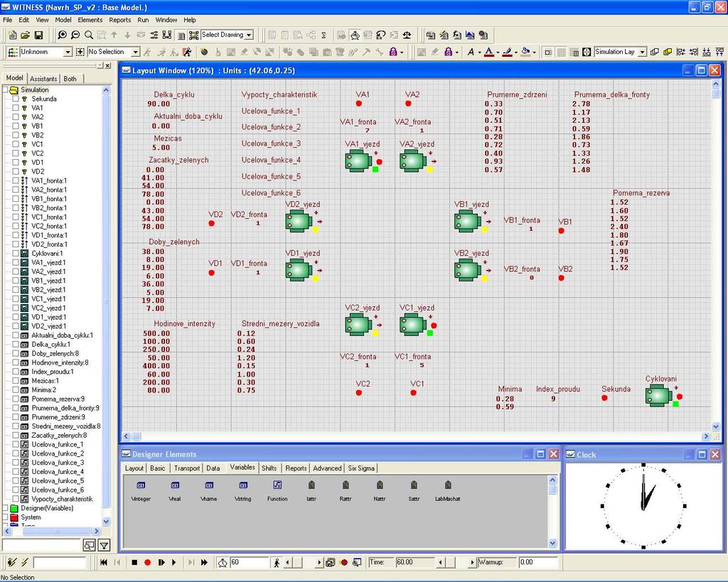728x582 pixels.
Task: Open the Six Sigma designer tab
Action: pos(361,468)
